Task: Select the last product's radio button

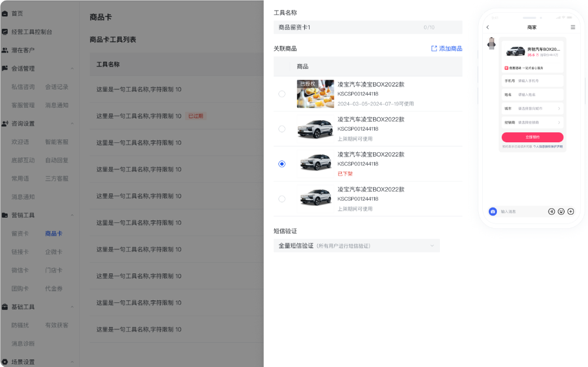Action: click(x=282, y=199)
